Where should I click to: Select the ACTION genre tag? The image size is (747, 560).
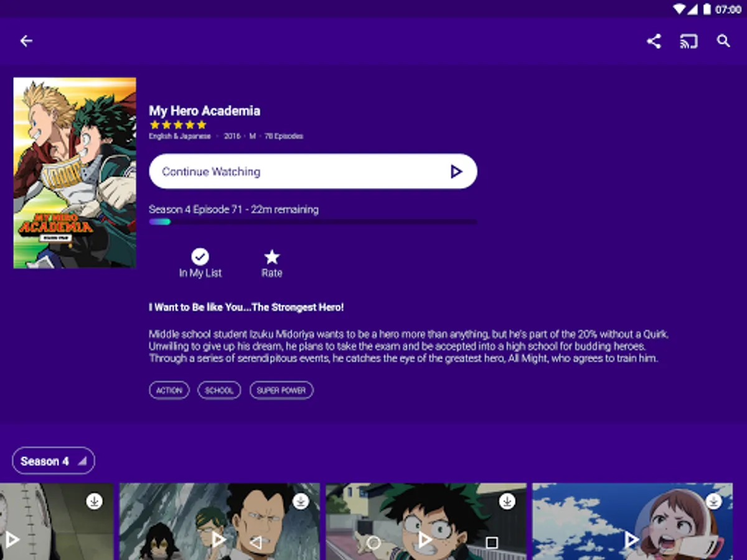pyautogui.click(x=169, y=390)
